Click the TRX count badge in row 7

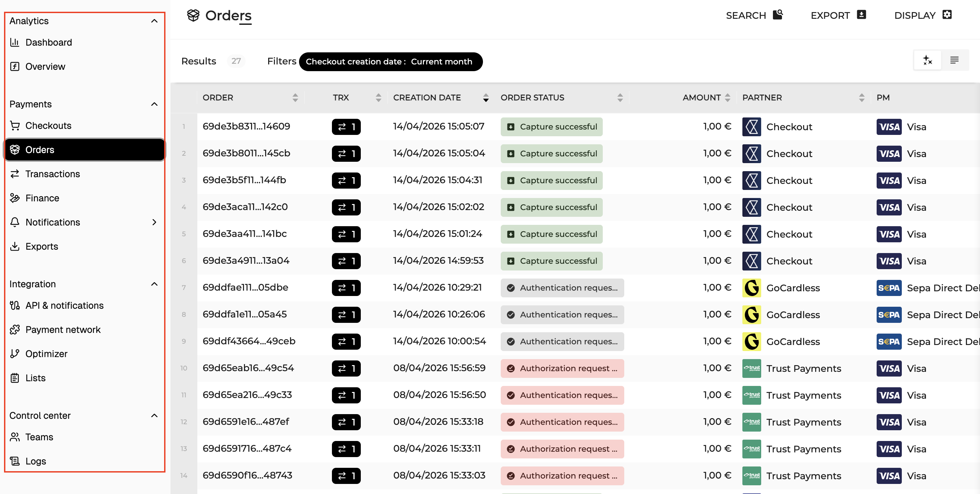pyautogui.click(x=346, y=288)
